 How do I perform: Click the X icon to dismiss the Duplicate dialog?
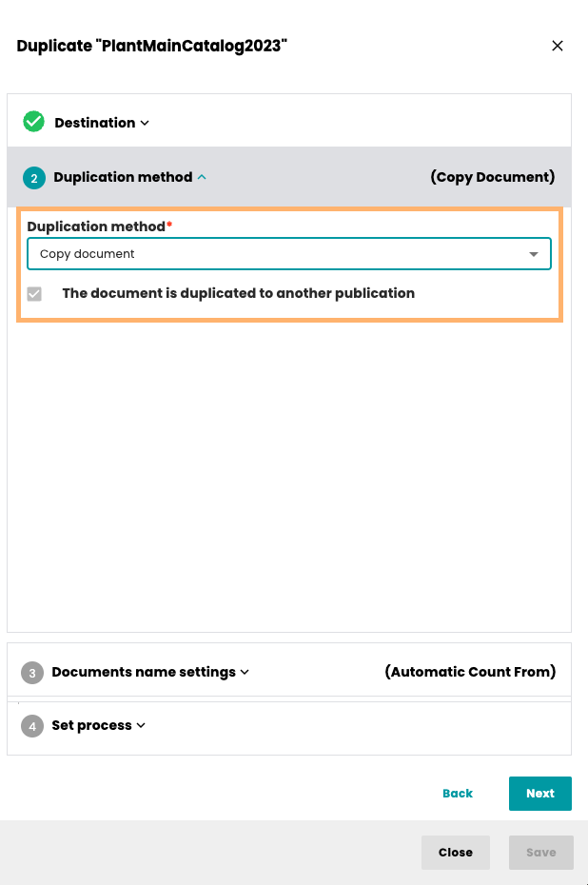[x=558, y=45]
